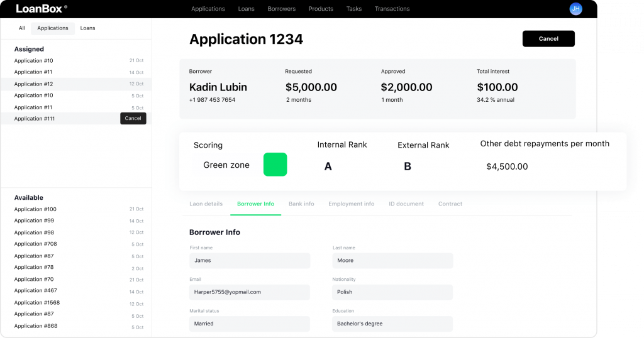Open the Applications menu in top bar
This screenshot has height=338, width=644.
208,9
